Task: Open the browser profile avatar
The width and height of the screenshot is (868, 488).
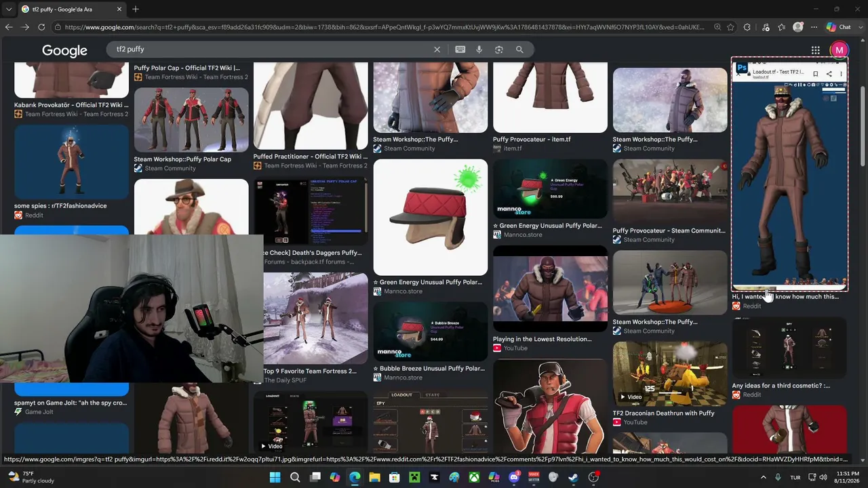Action: point(798,27)
